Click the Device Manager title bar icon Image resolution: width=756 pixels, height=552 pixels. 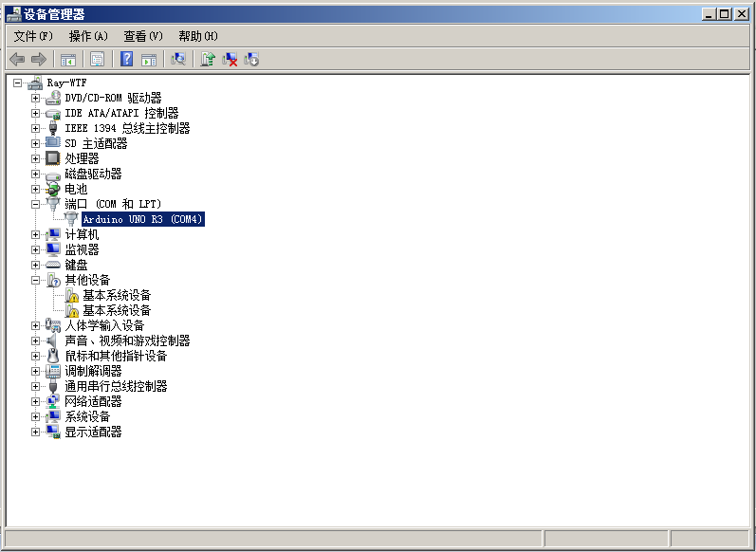click(x=14, y=14)
